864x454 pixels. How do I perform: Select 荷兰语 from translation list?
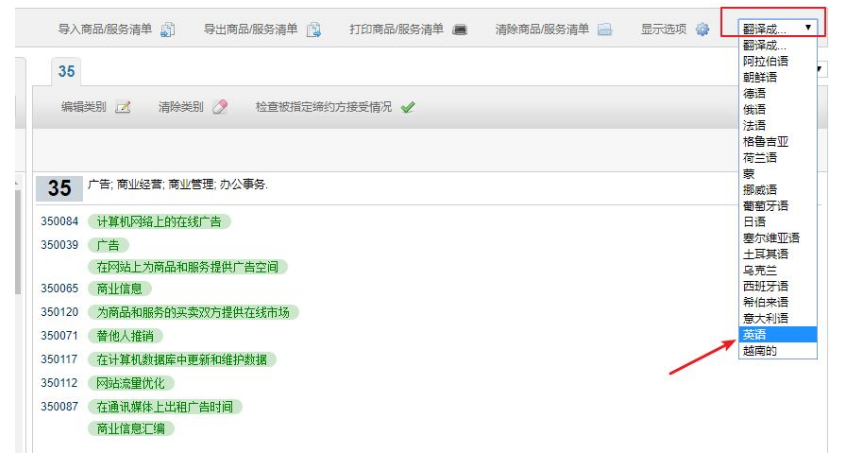[777, 158]
